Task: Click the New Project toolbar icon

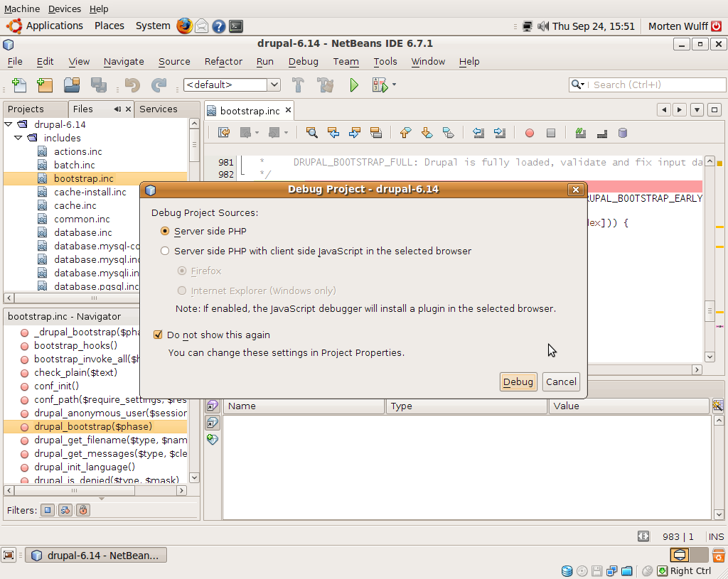Action: pos(45,85)
